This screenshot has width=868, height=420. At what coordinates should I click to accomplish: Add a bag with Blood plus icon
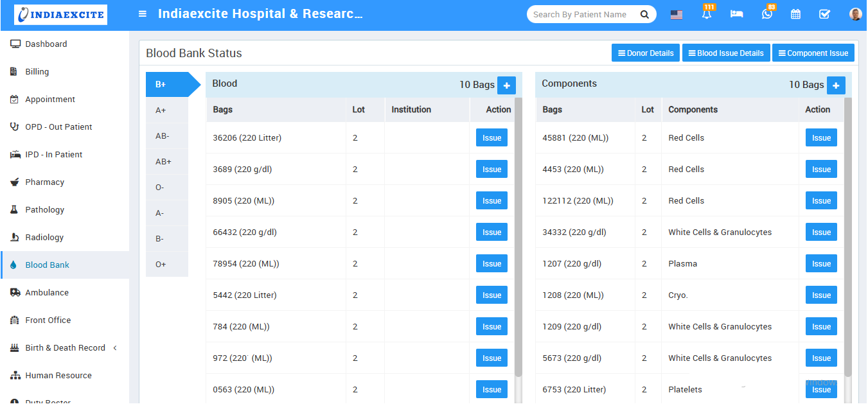506,85
